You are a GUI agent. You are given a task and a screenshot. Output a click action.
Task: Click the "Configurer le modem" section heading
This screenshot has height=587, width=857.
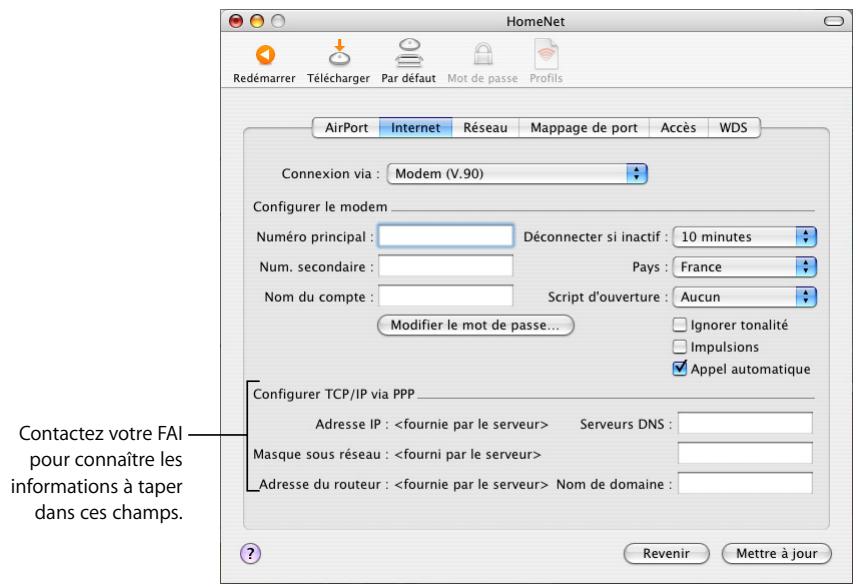click(x=320, y=207)
